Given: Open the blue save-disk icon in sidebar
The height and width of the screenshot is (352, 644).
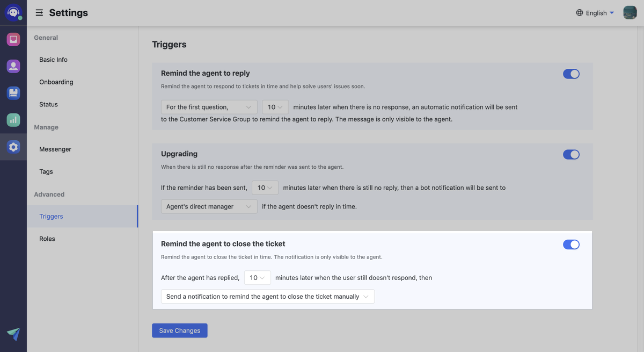Looking at the screenshot, I should pyautogui.click(x=13, y=93).
